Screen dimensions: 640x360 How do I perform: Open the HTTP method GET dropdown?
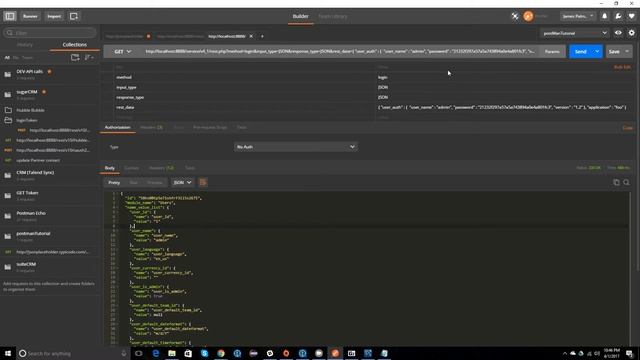tap(122, 52)
